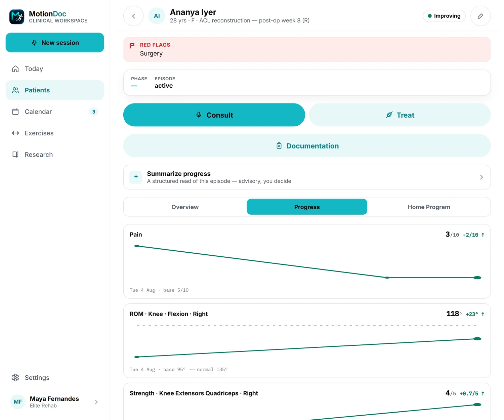Click the Episode active value

click(164, 86)
